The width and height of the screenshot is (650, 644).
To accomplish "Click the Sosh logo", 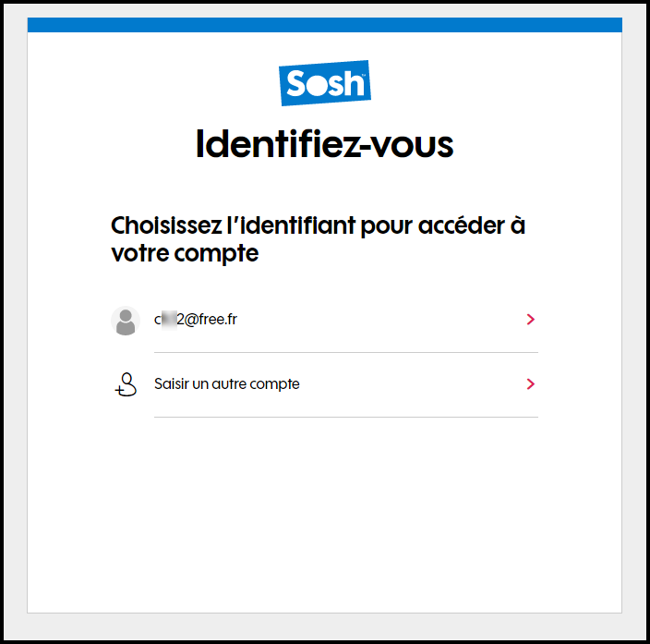I will coord(325,83).
